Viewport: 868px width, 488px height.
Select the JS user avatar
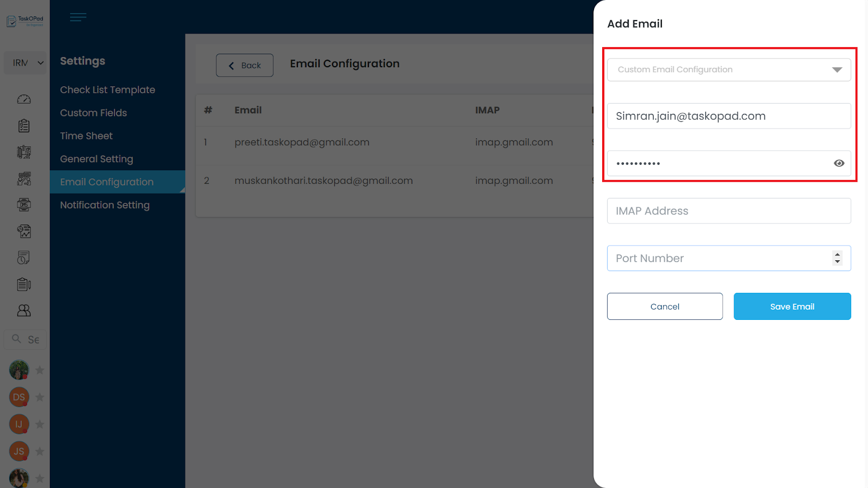click(x=19, y=451)
